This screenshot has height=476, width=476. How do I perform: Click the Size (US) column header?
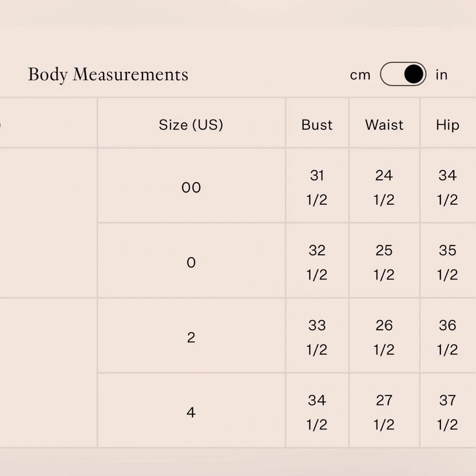pyautogui.click(x=191, y=125)
